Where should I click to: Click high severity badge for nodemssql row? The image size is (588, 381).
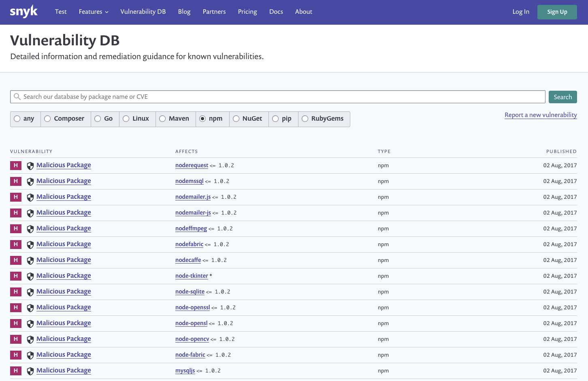(x=16, y=181)
